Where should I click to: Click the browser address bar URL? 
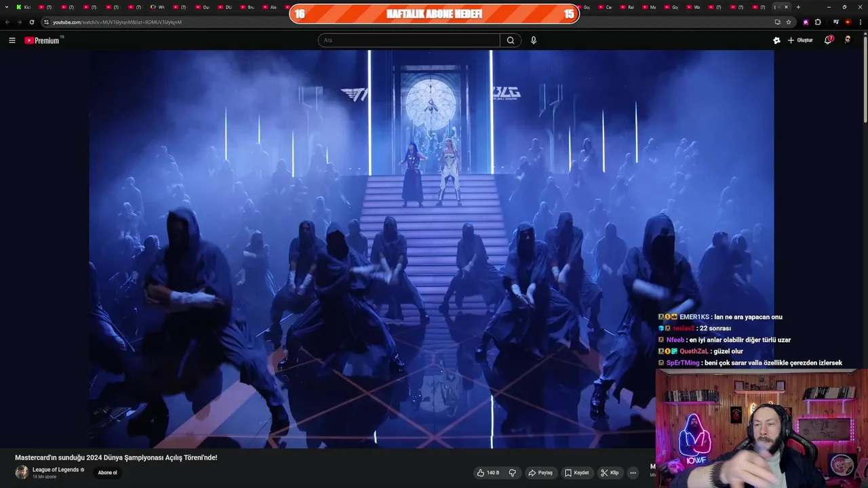tap(117, 22)
